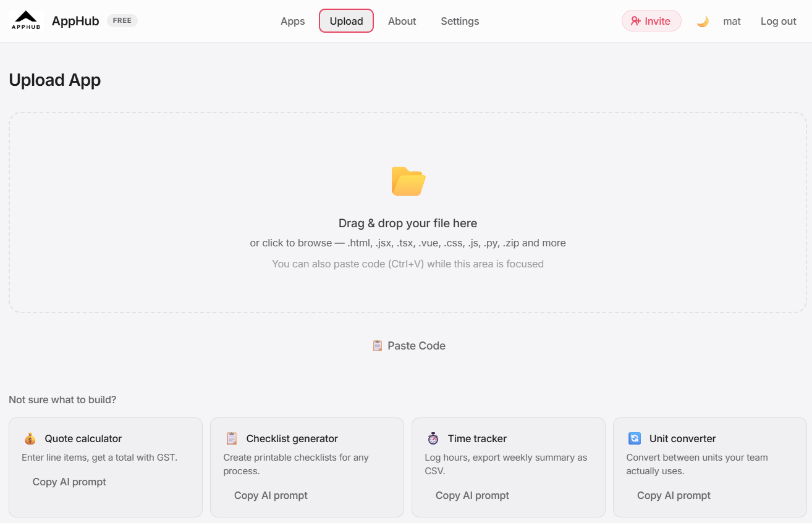Click the FREE plan badge

point(122,20)
